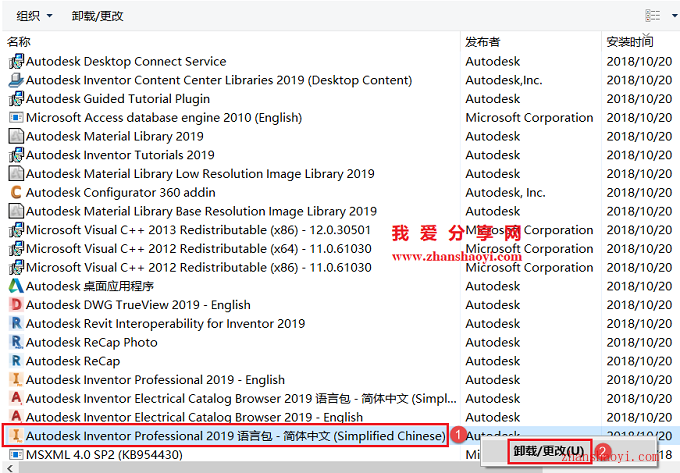Click the Electrical Catalog Browser English icon
Image resolution: width=680 pixels, height=473 pixels.
(x=16, y=417)
